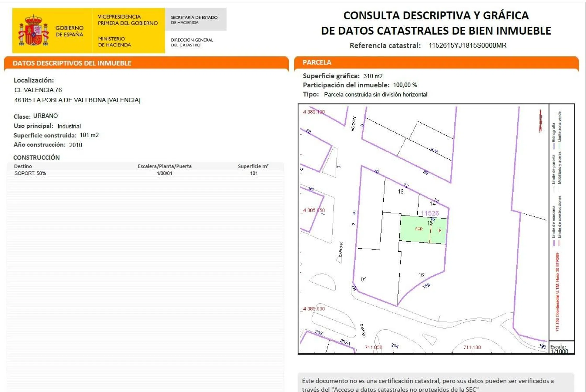
Task: Click the POR label inside the green parcel
Action: coord(419,229)
